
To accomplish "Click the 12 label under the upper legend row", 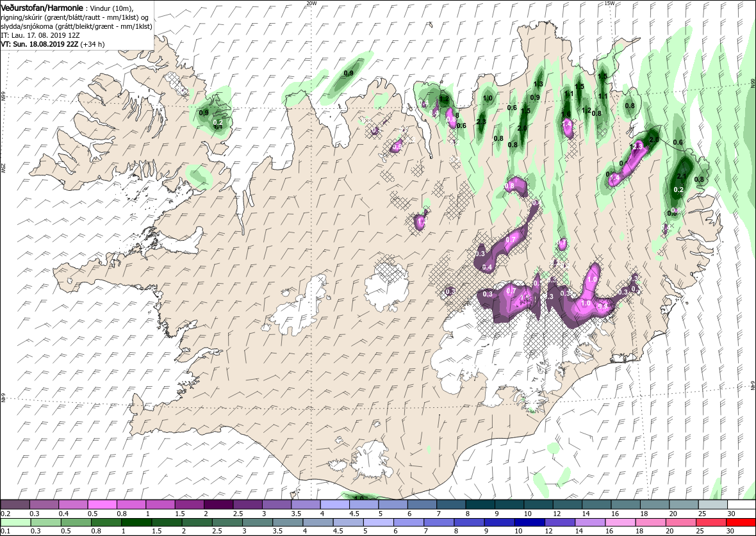I will coord(557,514).
